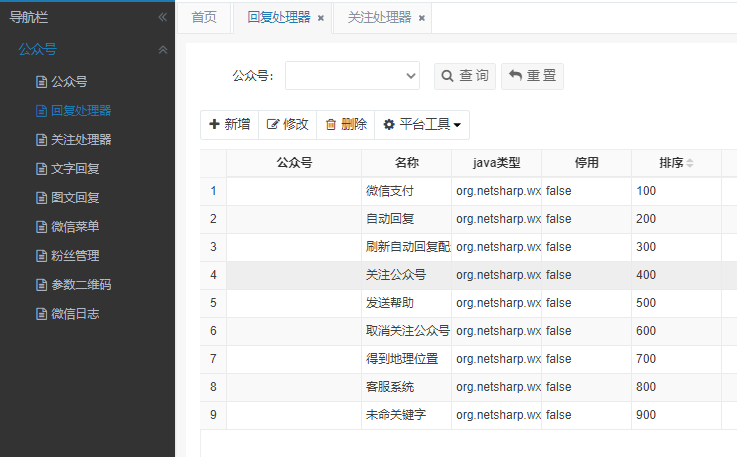Select the 得到地理位置 row
Image resolution: width=737 pixels, height=457 pixels.
pyautogui.click(x=468, y=359)
